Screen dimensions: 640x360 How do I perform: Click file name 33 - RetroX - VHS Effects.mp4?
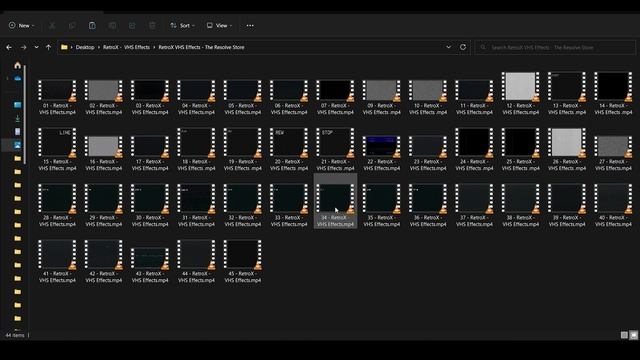point(289,221)
